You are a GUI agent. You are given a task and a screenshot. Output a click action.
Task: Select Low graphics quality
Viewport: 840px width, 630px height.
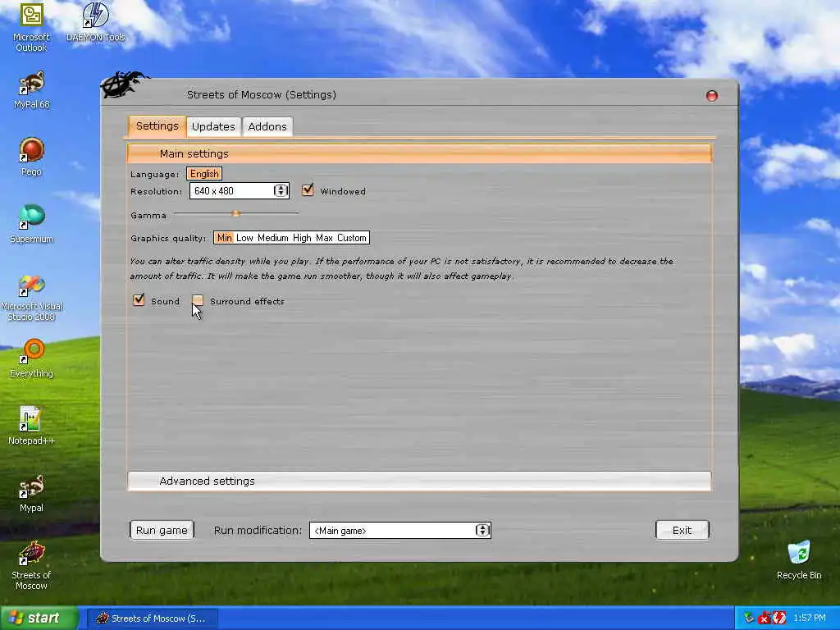tap(244, 238)
